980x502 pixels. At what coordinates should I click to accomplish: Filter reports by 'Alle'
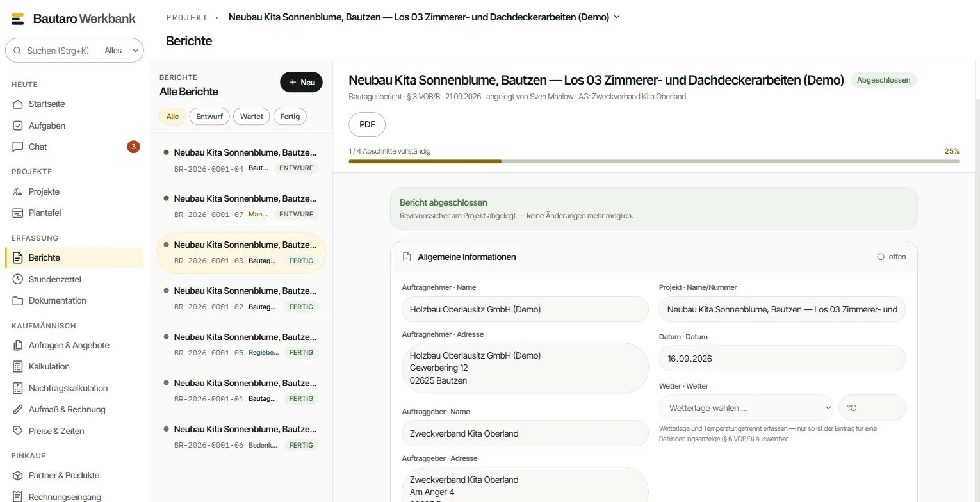click(172, 117)
